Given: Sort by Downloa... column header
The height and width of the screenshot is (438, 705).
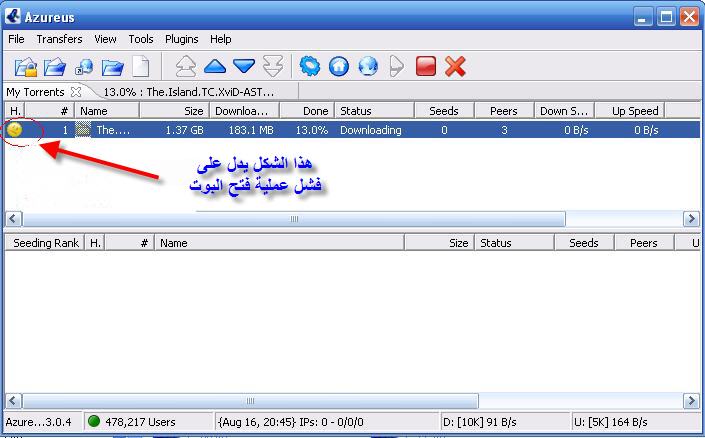Looking at the screenshot, I should pos(245,111).
